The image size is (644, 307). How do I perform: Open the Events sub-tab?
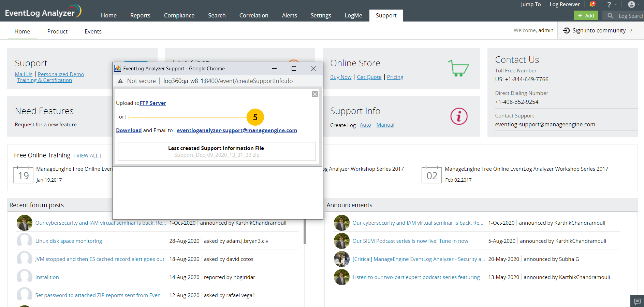pyautogui.click(x=93, y=31)
